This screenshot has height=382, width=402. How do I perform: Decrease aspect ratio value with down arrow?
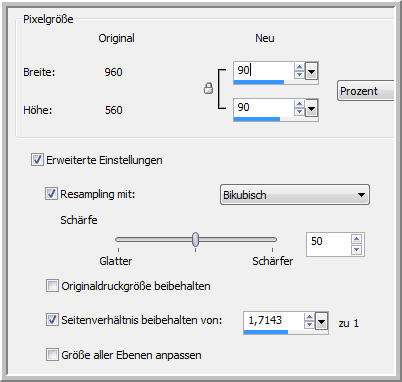309,324
